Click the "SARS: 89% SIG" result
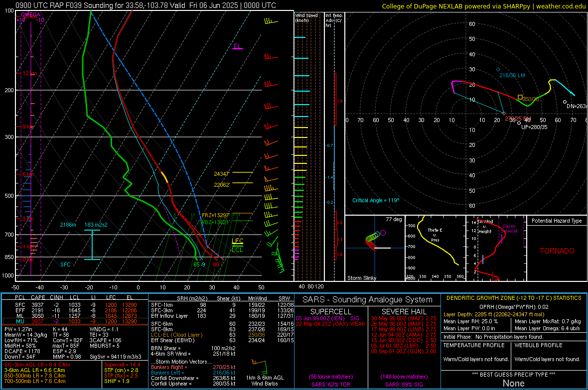This screenshot has width=588, height=390. point(404,385)
